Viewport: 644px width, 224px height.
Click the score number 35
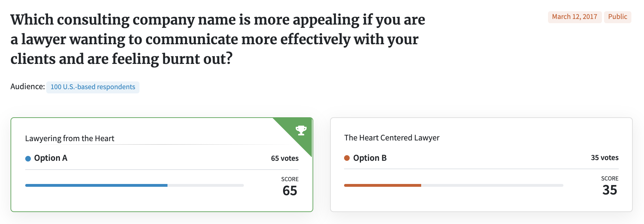pos(610,190)
